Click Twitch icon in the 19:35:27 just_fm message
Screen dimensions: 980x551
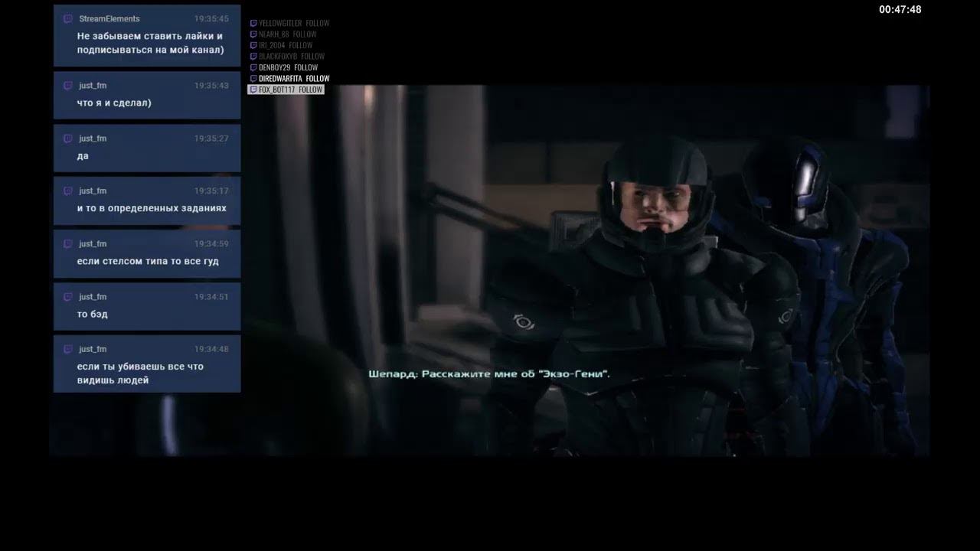click(x=67, y=139)
